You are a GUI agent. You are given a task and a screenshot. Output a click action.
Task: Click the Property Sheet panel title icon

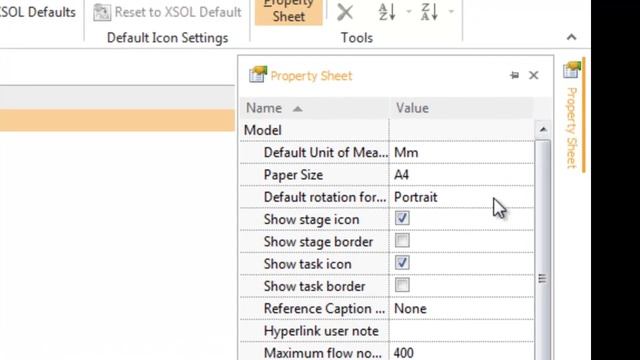[x=258, y=75]
